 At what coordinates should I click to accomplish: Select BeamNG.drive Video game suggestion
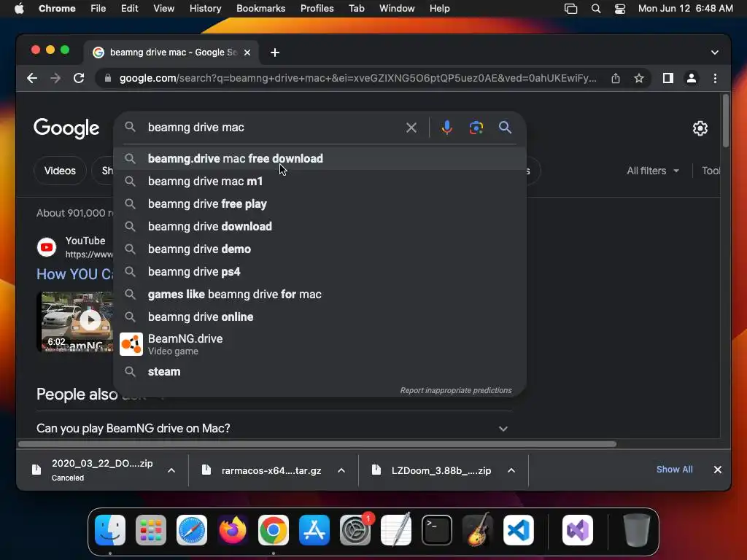pyautogui.click(x=320, y=344)
